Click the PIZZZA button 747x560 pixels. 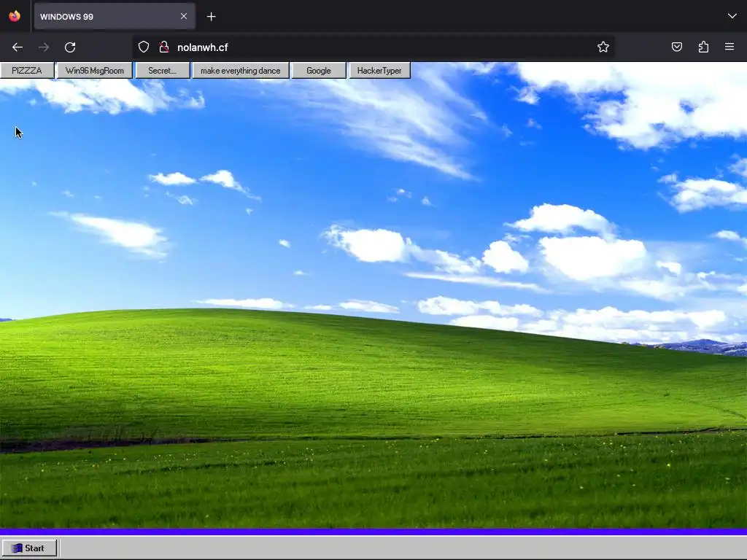coord(27,71)
